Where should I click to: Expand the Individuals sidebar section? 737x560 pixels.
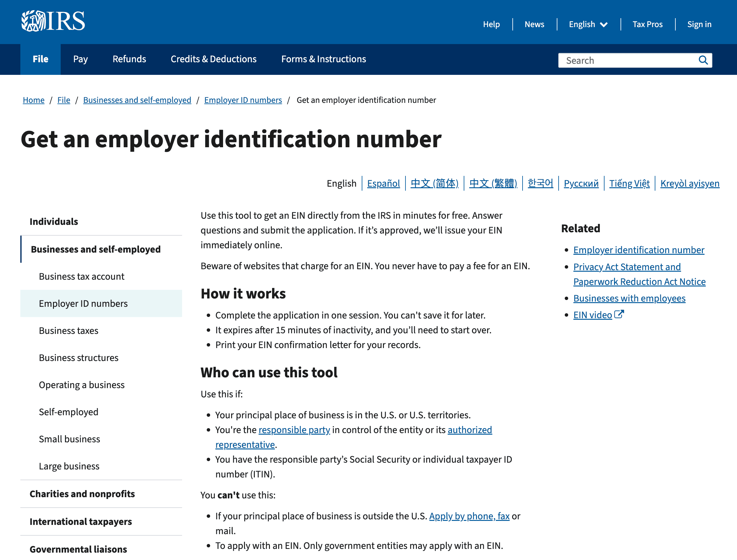[54, 222]
